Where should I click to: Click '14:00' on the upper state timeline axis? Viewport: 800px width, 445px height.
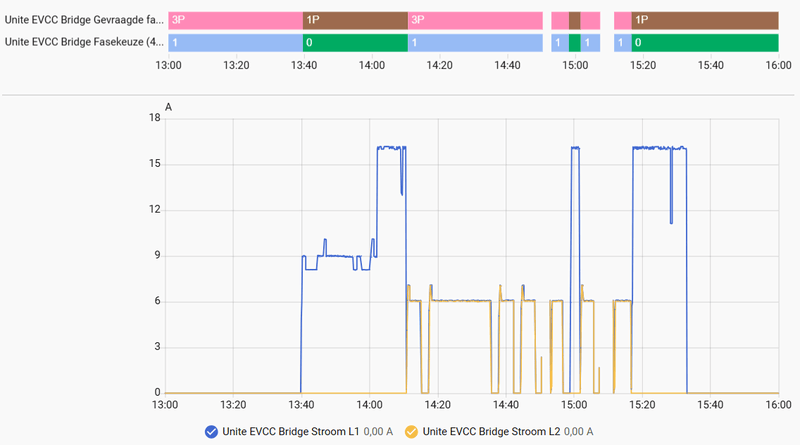[371, 65]
